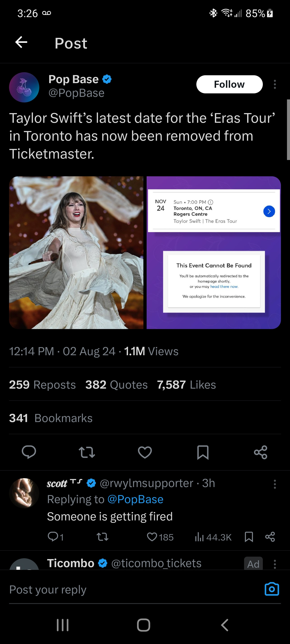This screenshot has height=644, width=290.
Task: Open the Ticketmaster screenshot image
Action: [x=213, y=253]
